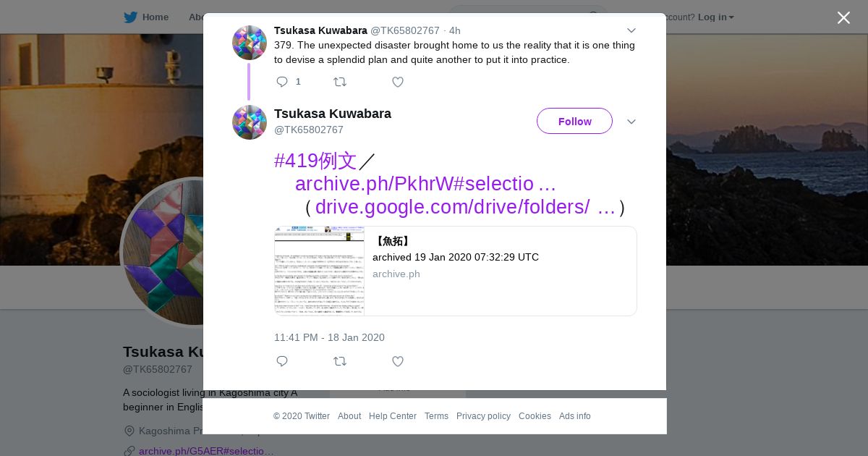868x456 pixels.
Task: View tweet timestamp 11:41 PM - 18 Jan 2020
Action: click(x=329, y=337)
